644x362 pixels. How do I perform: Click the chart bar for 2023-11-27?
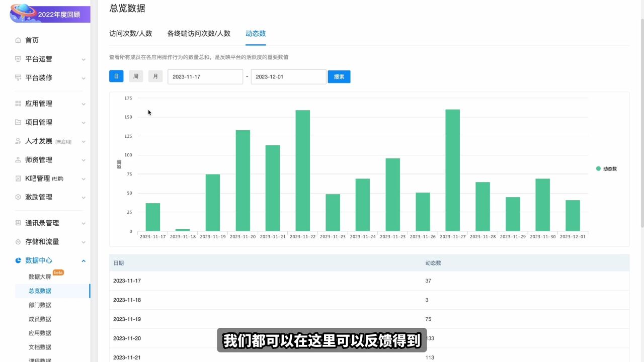(x=453, y=170)
